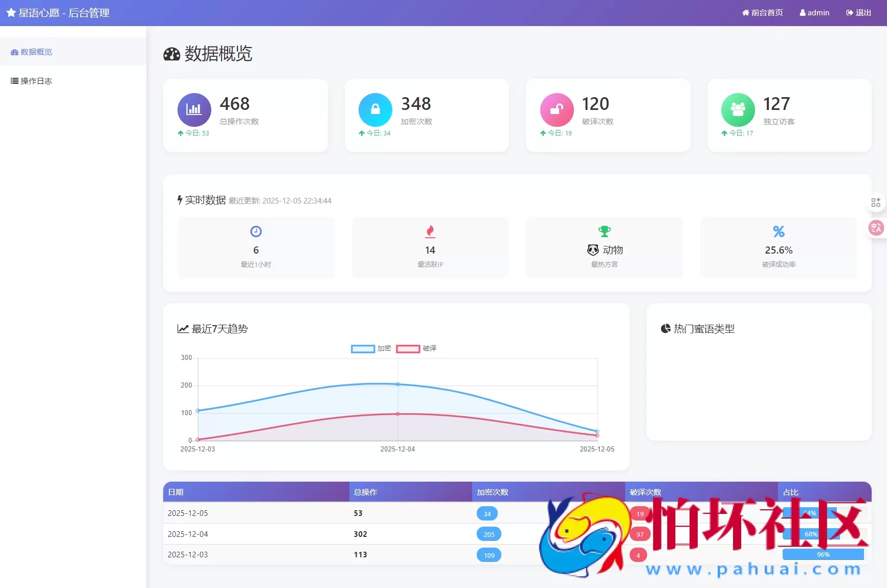887x588 pixels.
Task: Toggle language with the pink 中/A floating button
Action: (876, 228)
